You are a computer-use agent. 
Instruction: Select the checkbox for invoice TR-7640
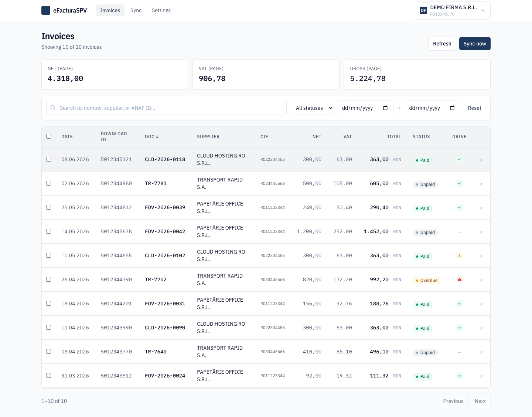coord(48,351)
